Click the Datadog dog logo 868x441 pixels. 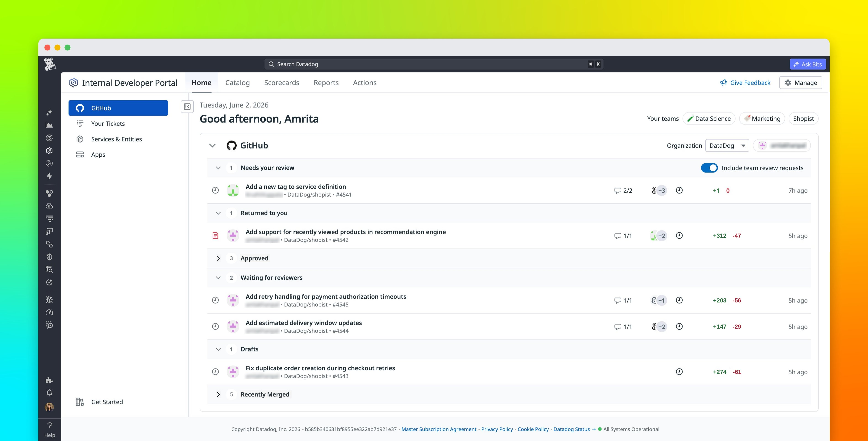50,64
